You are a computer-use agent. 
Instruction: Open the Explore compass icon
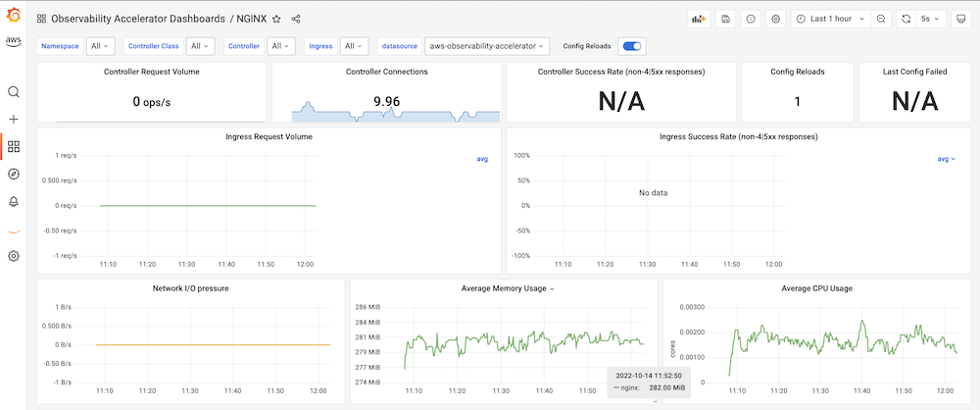tap(13, 174)
